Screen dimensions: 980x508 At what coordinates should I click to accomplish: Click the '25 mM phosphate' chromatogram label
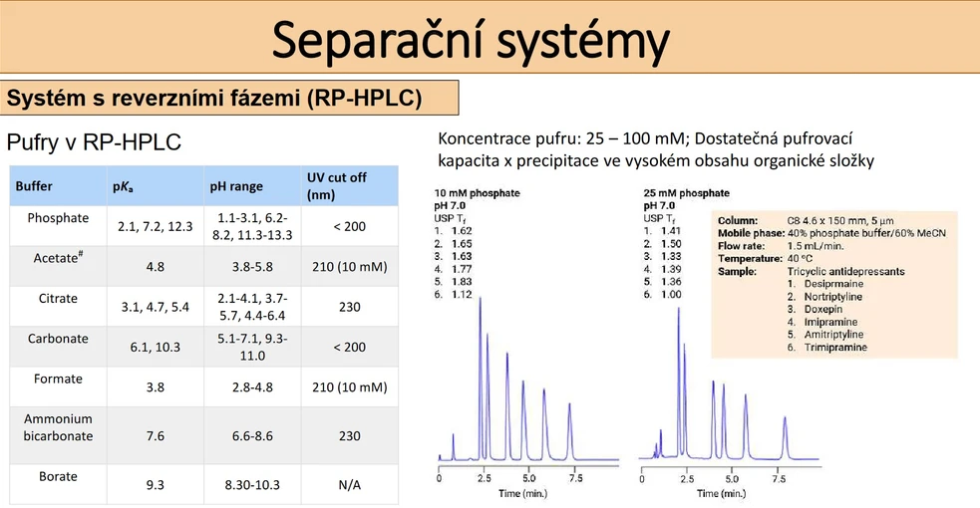click(x=686, y=193)
